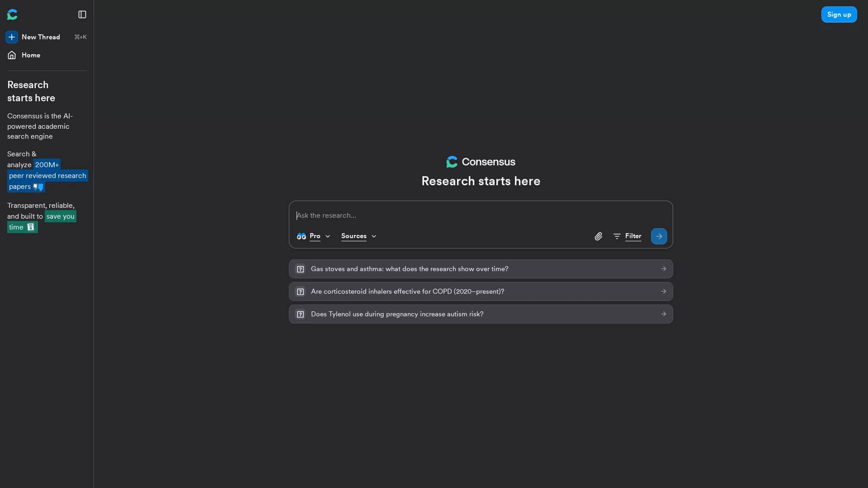Select the corticosteroid inhalers COPD suggestion
Viewport: 868px width, 488px height.
point(481,291)
